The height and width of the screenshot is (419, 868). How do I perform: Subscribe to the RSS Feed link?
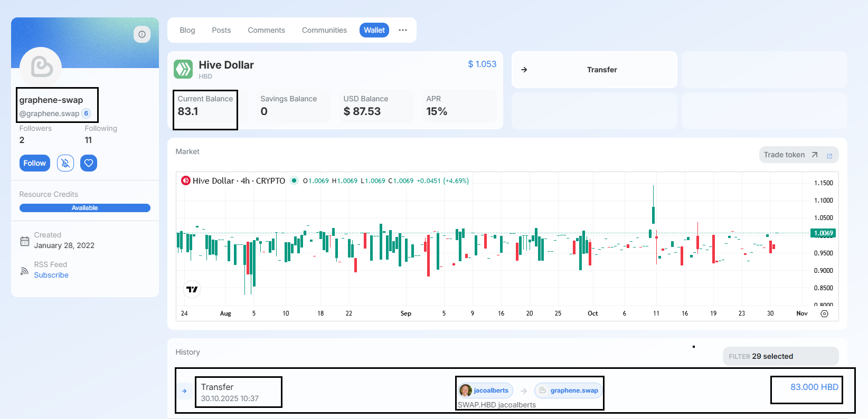click(51, 275)
